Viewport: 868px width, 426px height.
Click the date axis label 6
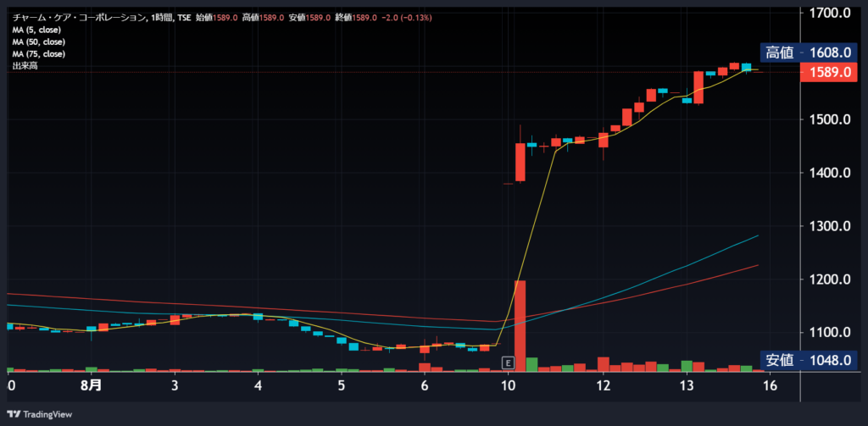pyautogui.click(x=425, y=385)
